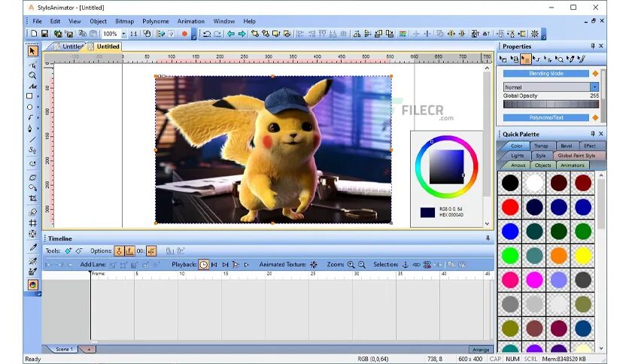This screenshot has width=629, height=364.
Task: Open the Animation menu
Action: pos(191,21)
